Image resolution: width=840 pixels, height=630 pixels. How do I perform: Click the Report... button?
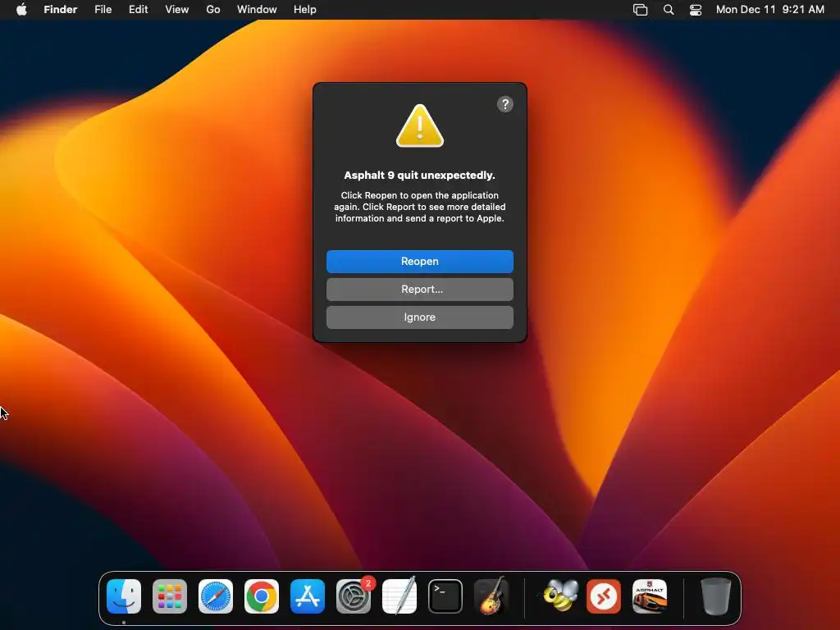pos(419,290)
